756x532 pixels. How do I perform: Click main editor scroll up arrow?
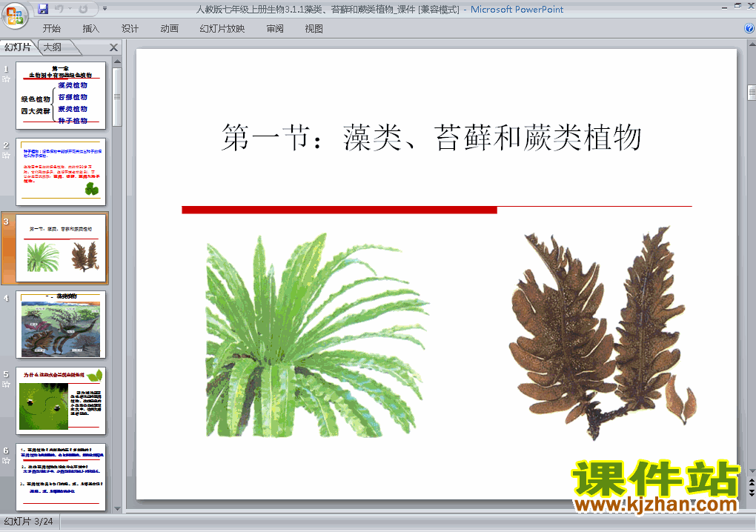pos(752,44)
